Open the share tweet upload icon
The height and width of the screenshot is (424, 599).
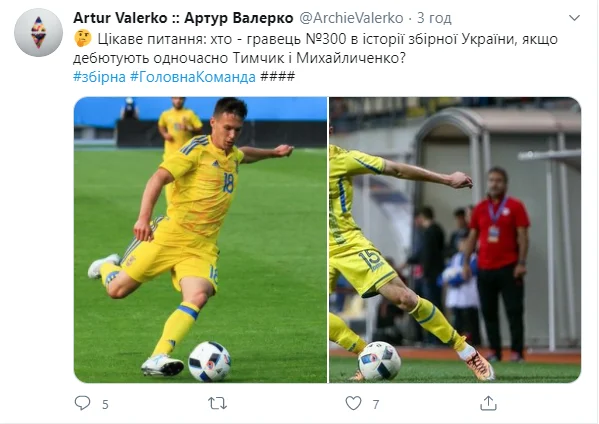tap(488, 403)
